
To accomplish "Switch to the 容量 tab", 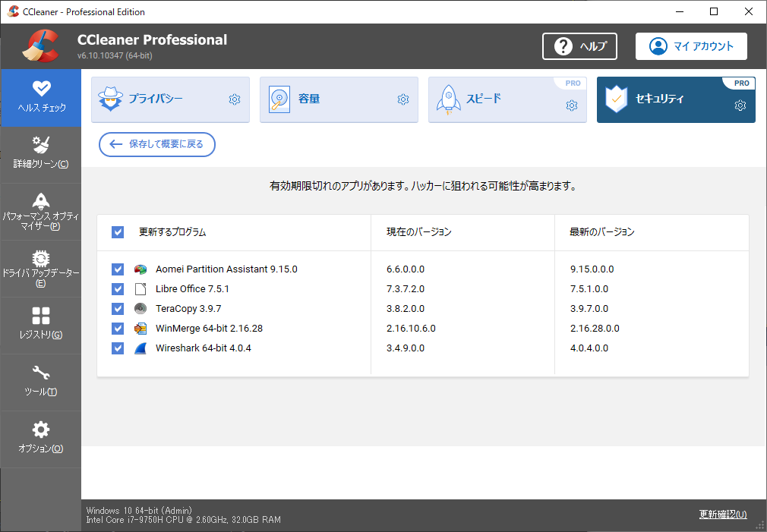I will click(339, 99).
